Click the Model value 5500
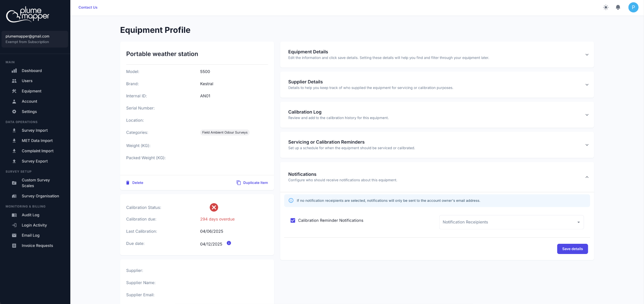This screenshot has height=304, width=644. (205, 72)
